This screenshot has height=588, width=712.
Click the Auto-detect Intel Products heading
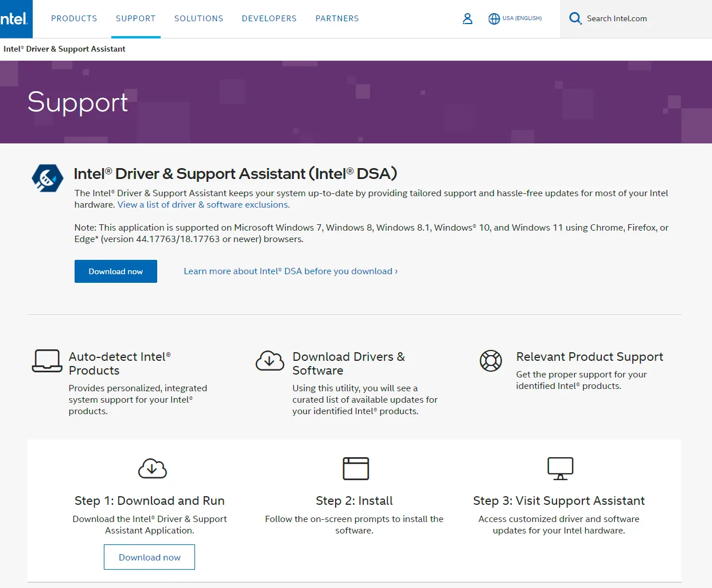click(x=120, y=364)
